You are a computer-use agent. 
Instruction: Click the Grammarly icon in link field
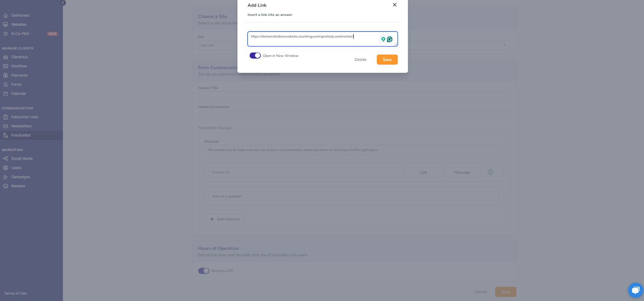pyautogui.click(x=390, y=39)
